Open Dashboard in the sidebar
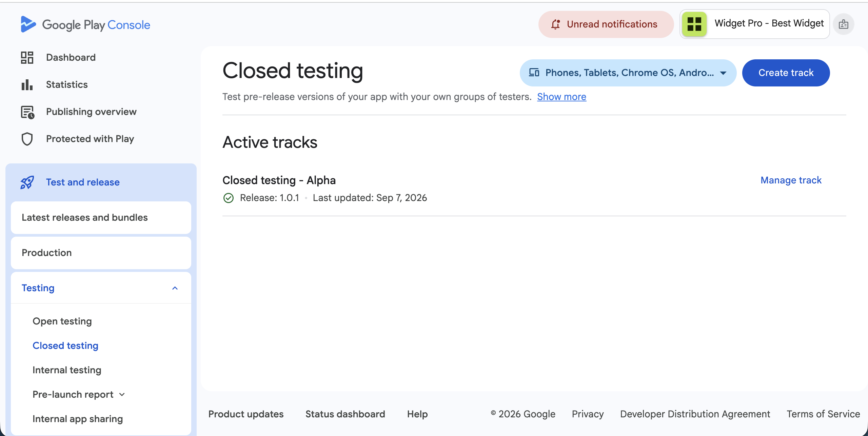 [x=71, y=58]
